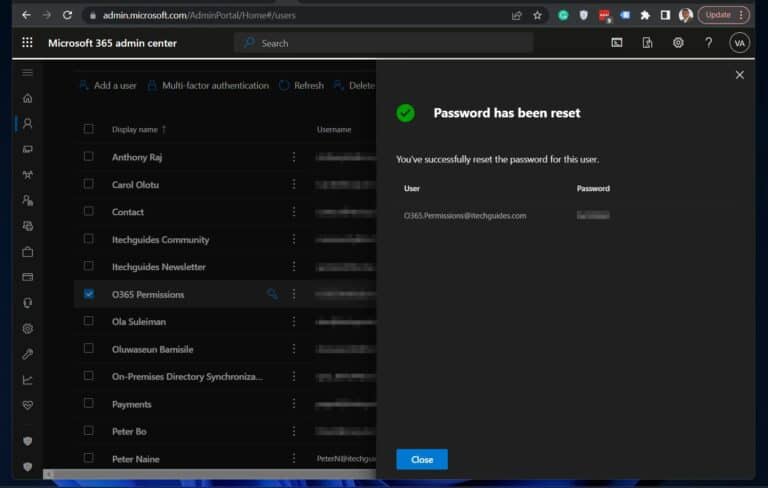768x488 pixels.
Task: Reload the page with browser refresh
Action: click(68, 15)
